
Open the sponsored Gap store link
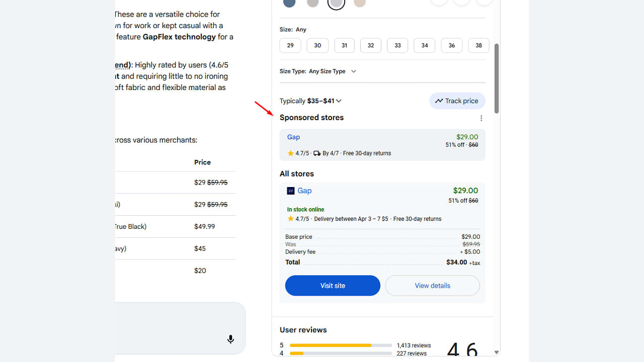[293, 137]
